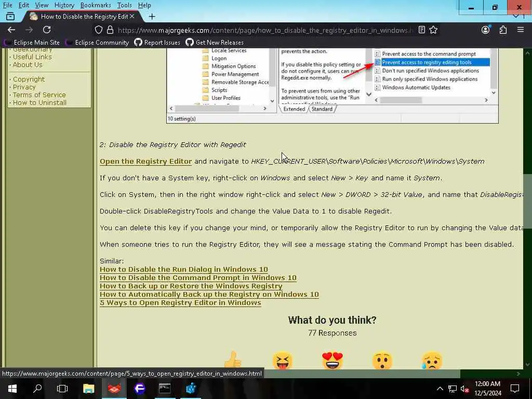Open the Edit menu

[x=24, y=5]
